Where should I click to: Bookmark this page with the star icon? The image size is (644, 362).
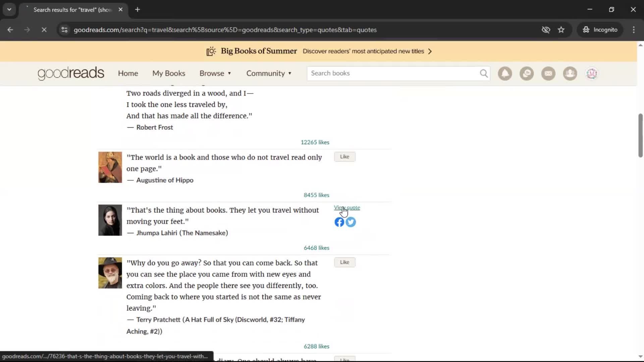[x=561, y=30]
